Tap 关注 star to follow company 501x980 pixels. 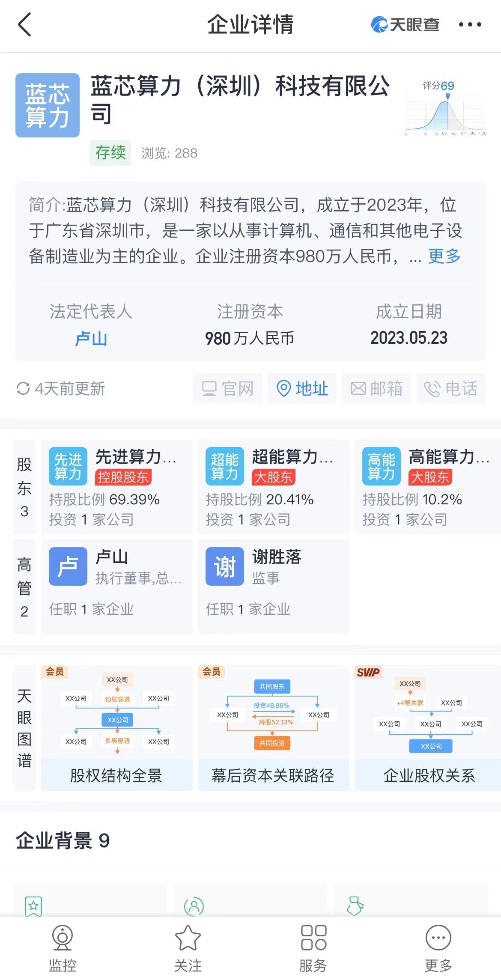click(188, 949)
